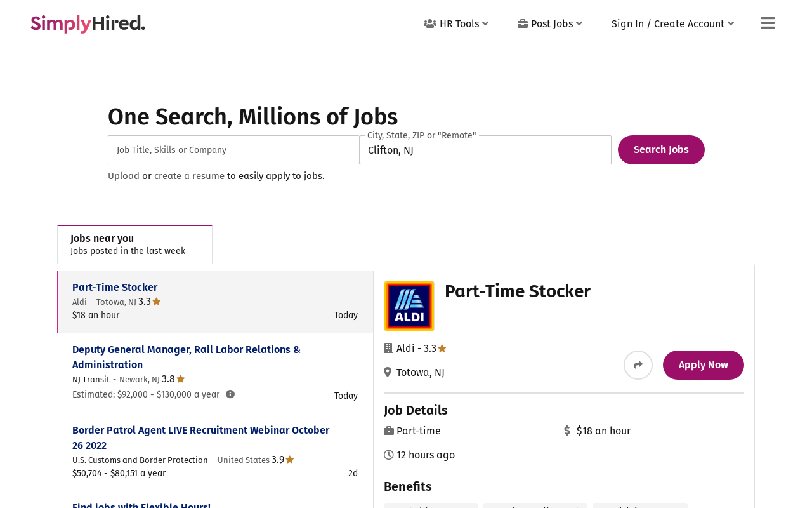This screenshot has height=508, width=812.
Task: Click the Upload resume link
Action: tap(124, 176)
